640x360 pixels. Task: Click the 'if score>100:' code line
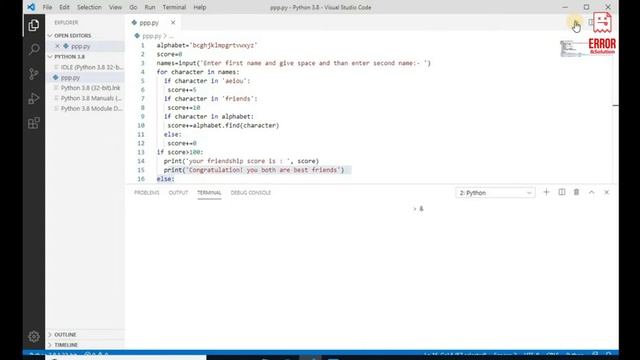point(180,152)
